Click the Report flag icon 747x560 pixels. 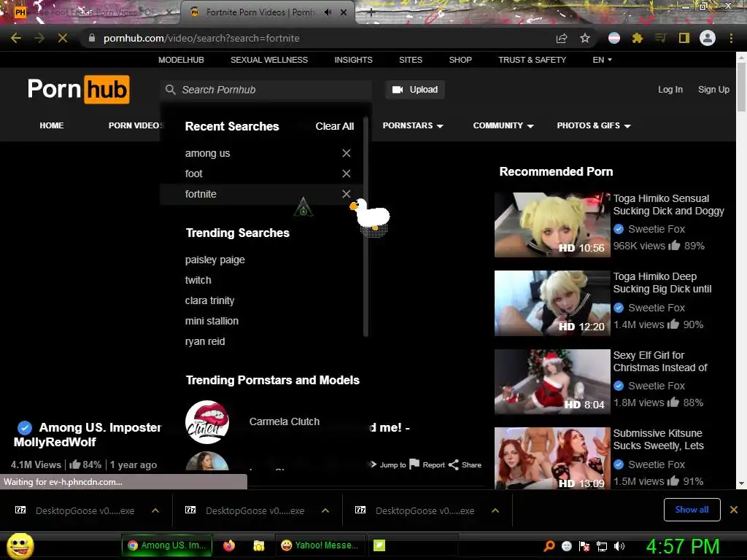(414, 464)
